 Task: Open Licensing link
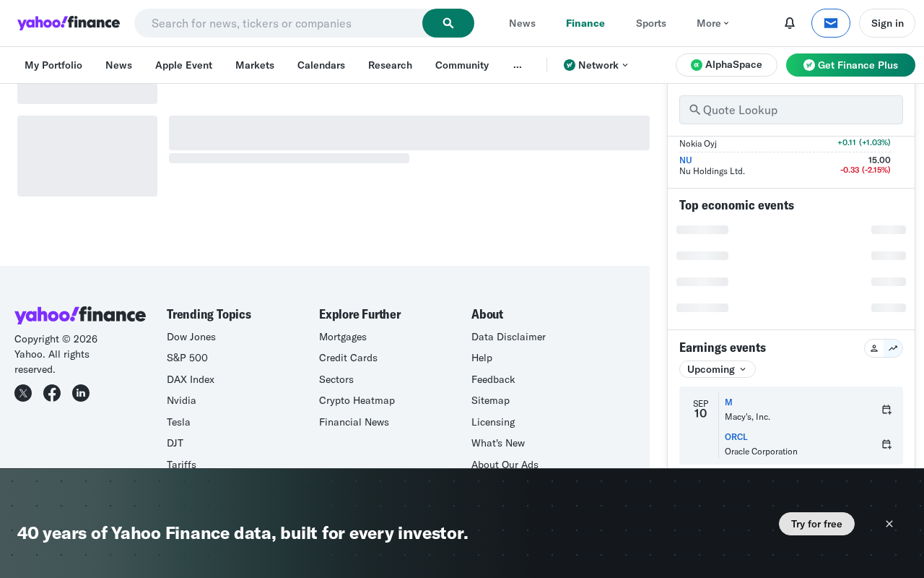tap(493, 422)
